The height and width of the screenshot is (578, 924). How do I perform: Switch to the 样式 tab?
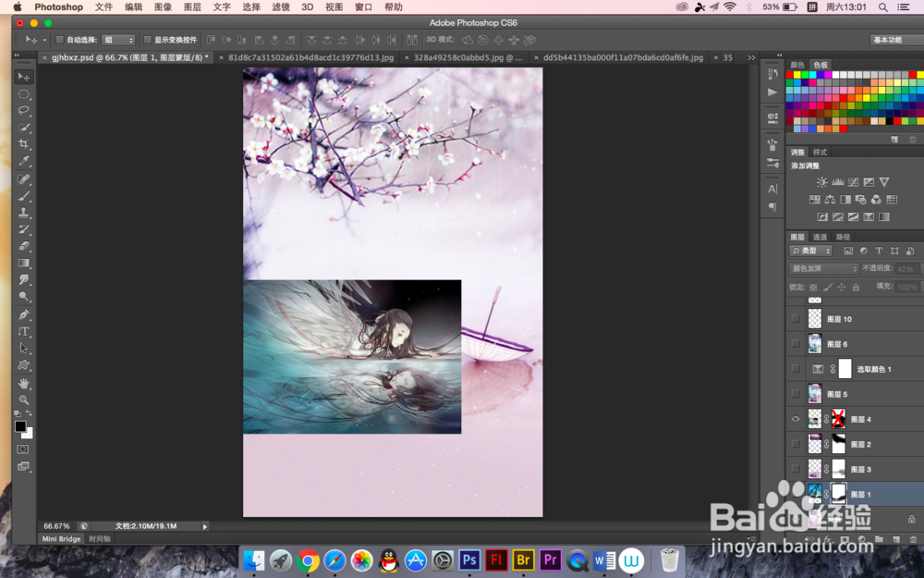(820, 153)
